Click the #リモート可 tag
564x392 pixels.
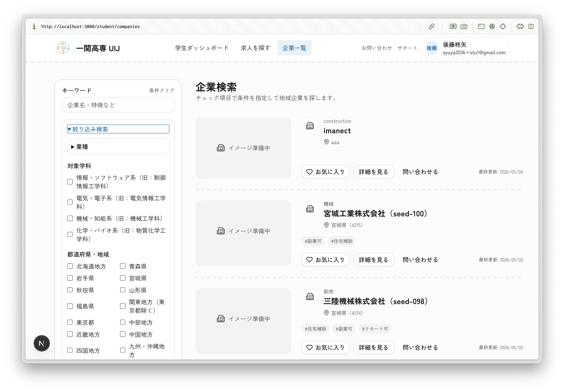tap(375, 329)
